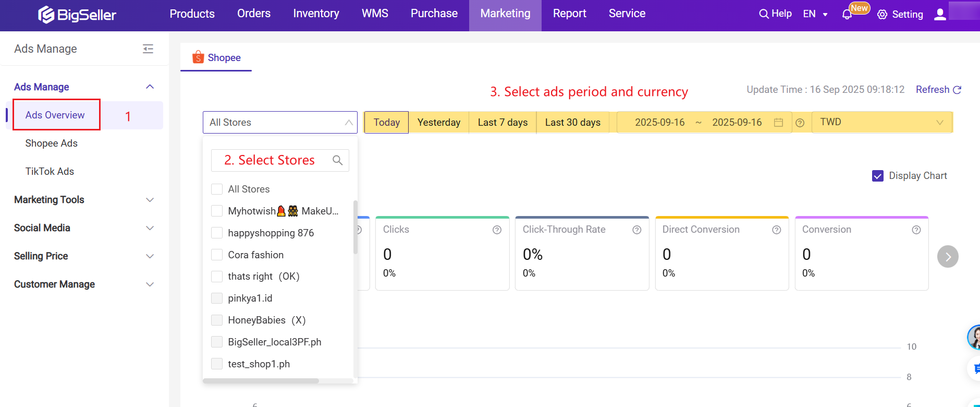980x407 pixels.
Task: Open the TWD currency dropdown
Action: (881, 122)
